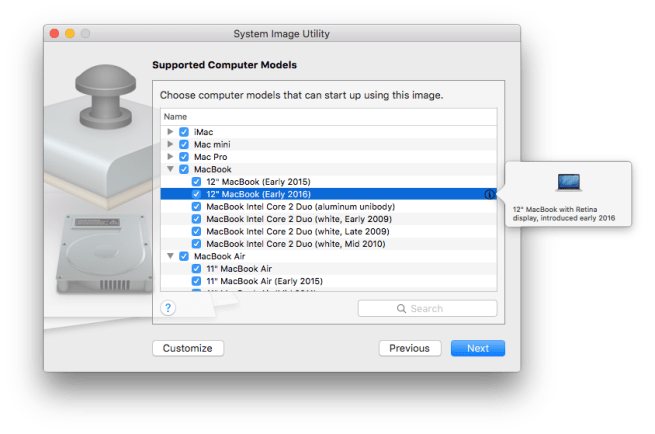This screenshot has height=434, width=655.
Task: Uncheck 12" MacBook (Early 2015) checkbox
Action: [x=196, y=182]
